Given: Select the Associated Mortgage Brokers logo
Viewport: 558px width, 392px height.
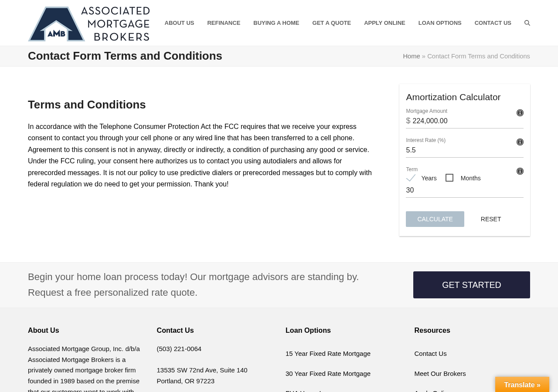Looking at the screenshot, I should click(x=88, y=24).
